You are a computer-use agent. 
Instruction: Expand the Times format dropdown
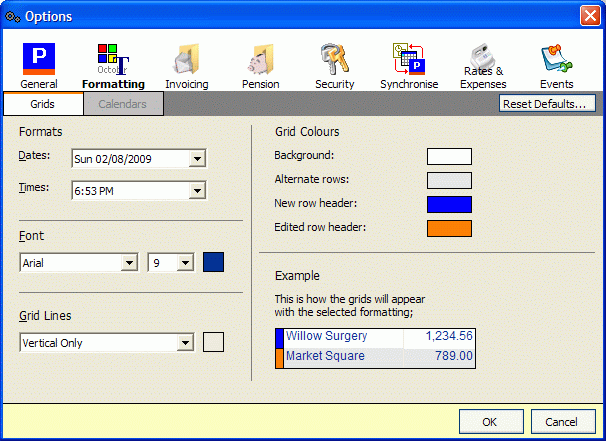point(197,191)
